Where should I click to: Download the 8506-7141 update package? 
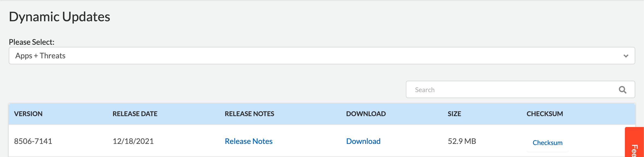[363, 141]
